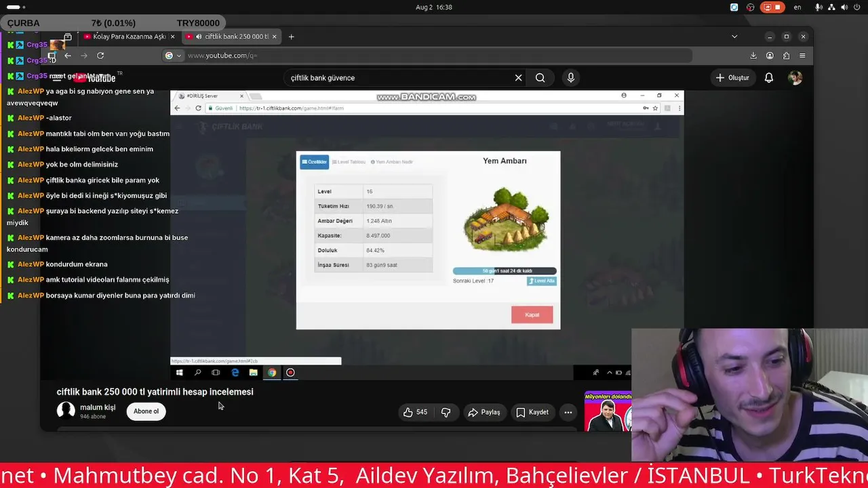Click the chat message 'yok be olm delimisiniz'
The image size is (868, 488).
point(81,165)
